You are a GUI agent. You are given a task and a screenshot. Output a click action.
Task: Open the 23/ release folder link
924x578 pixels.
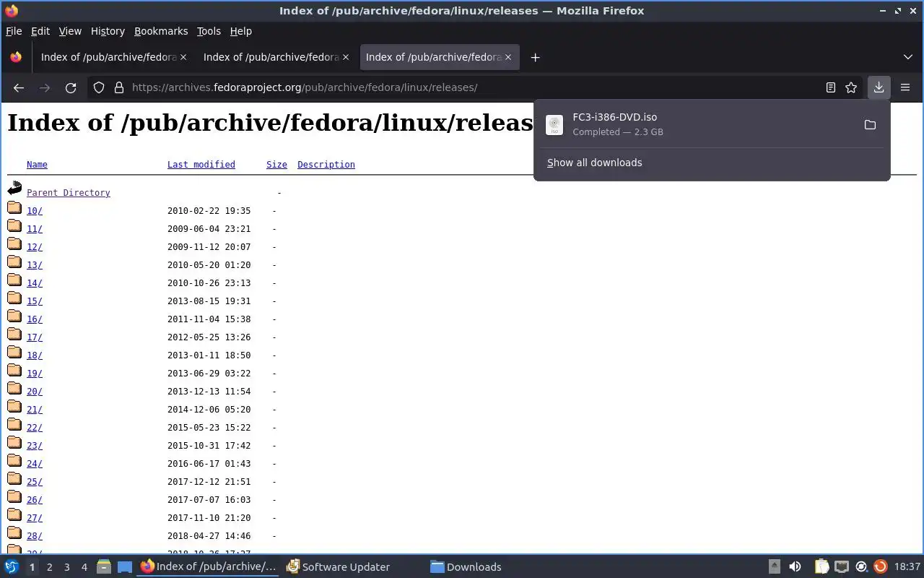[x=35, y=446]
